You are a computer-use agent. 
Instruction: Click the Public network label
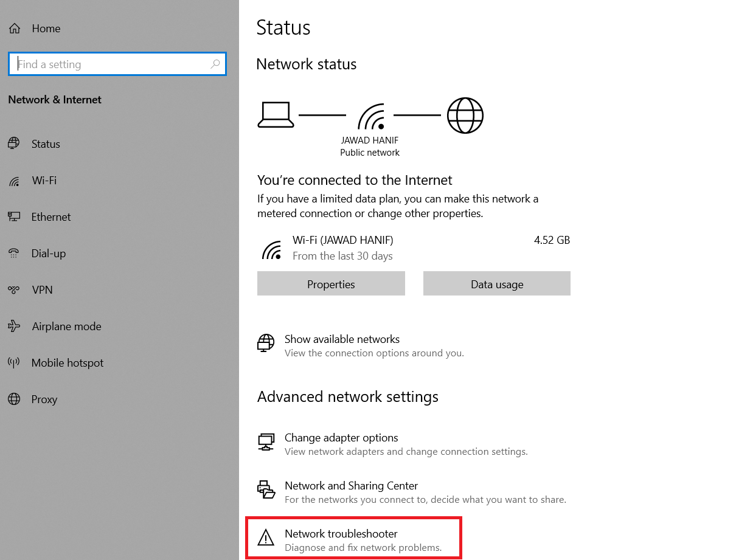click(370, 153)
